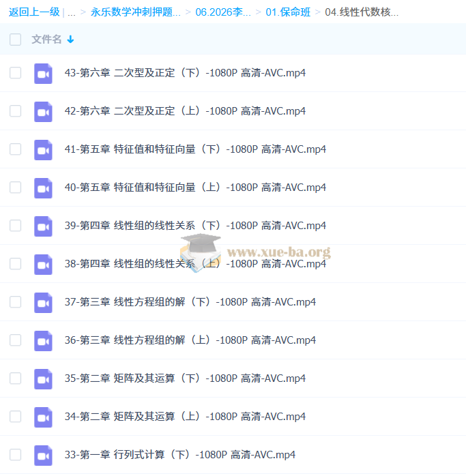Click video icon for file 43 二次型及正定（下）
Image resolution: width=466 pixels, height=476 pixels.
(43, 73)
